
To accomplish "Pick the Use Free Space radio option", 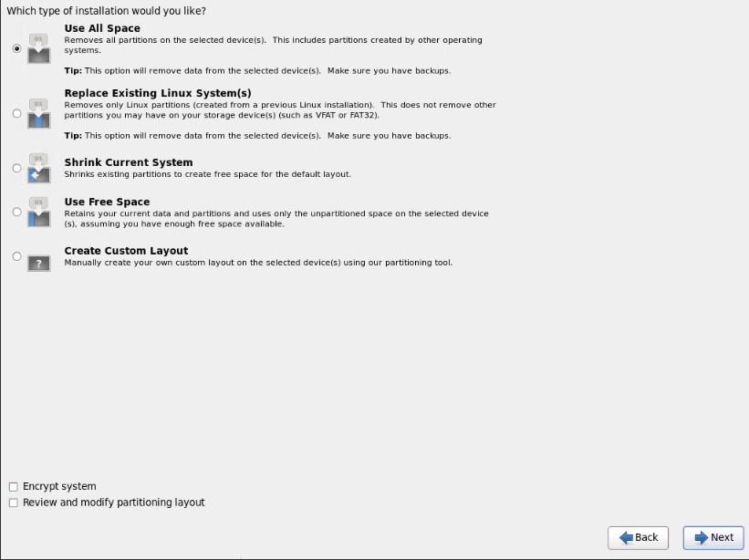I will pos(16,212).
